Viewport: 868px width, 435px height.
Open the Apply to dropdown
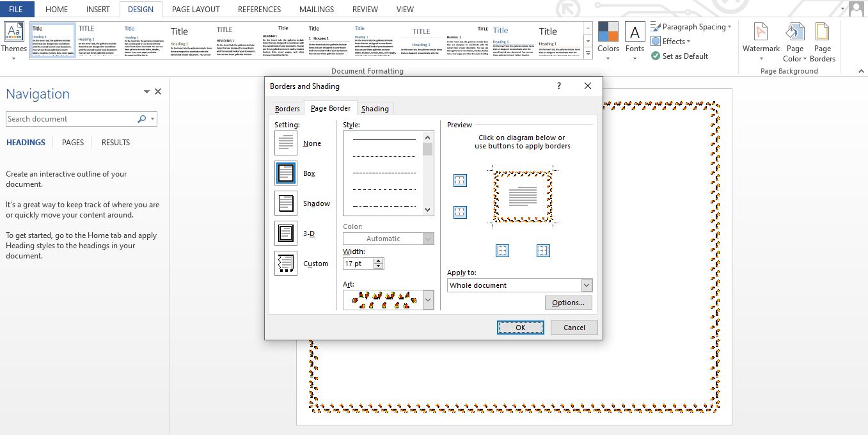point(586,285)
